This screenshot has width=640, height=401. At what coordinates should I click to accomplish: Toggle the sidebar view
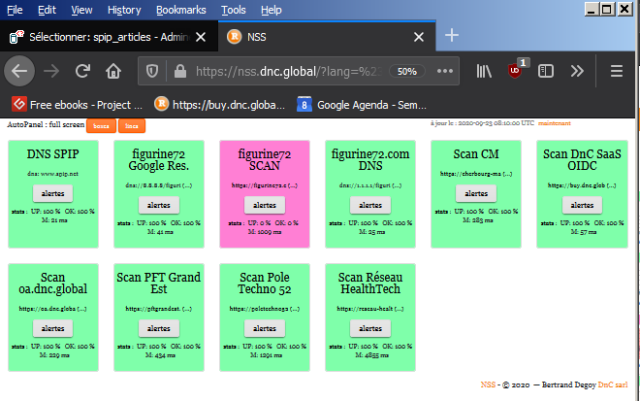546,71
